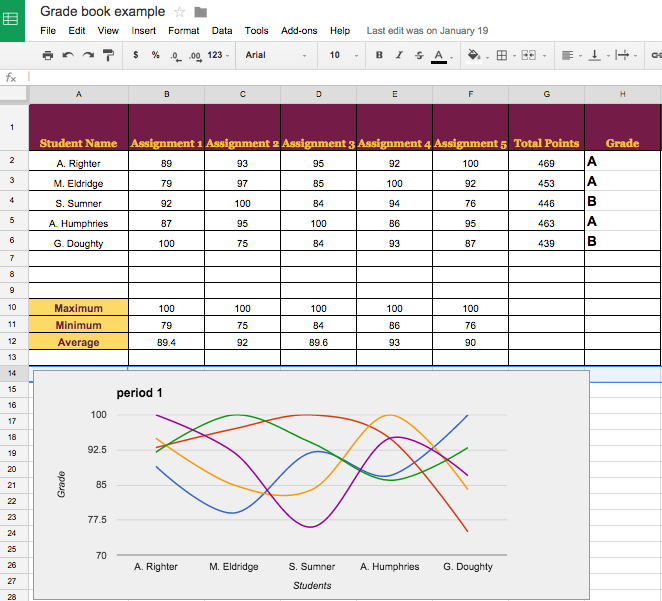Open the Insert menu
662x601 pixels.
click(x=143, y=31)
